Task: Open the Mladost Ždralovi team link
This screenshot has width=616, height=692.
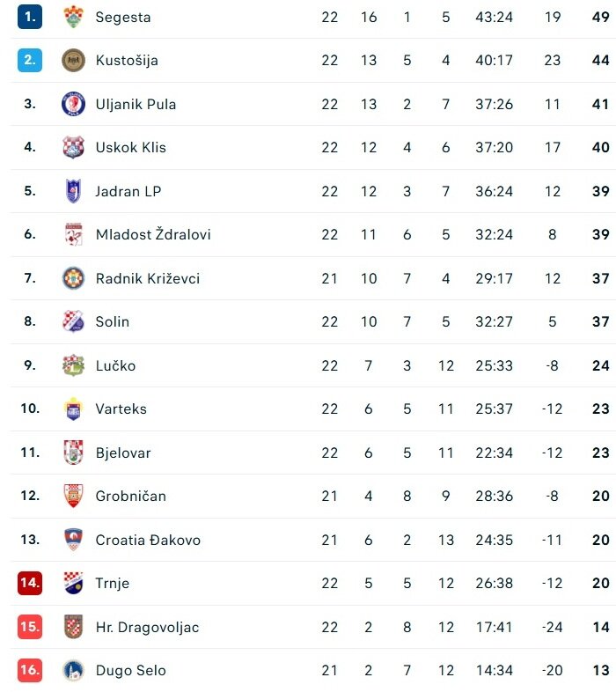Action: tap(153, 234)
